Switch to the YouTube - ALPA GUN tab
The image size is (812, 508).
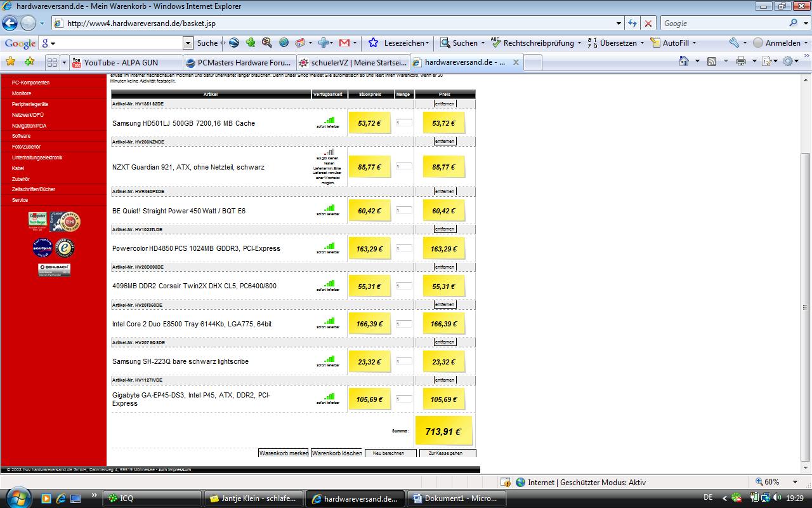coord(126,62)
